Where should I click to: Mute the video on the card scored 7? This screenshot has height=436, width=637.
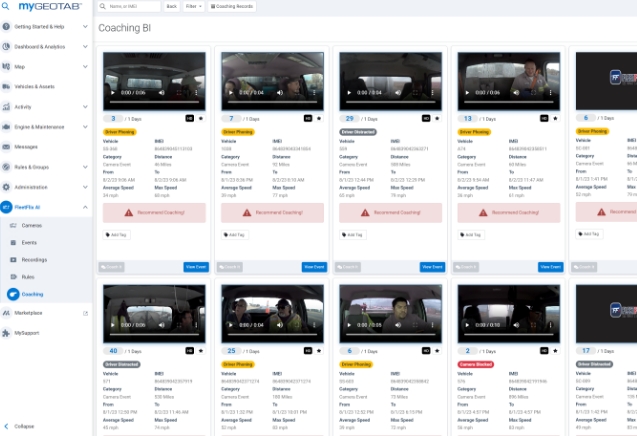tap(280, 93)
